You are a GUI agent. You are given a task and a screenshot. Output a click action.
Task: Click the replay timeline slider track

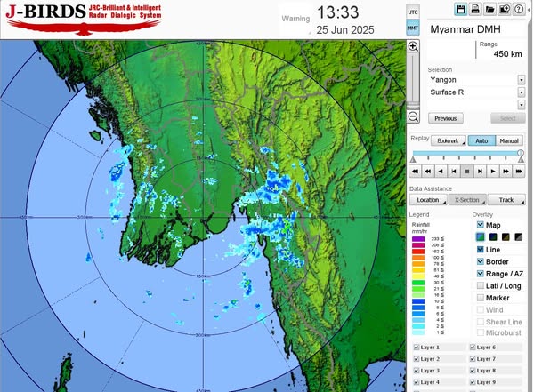click(466, 154)
